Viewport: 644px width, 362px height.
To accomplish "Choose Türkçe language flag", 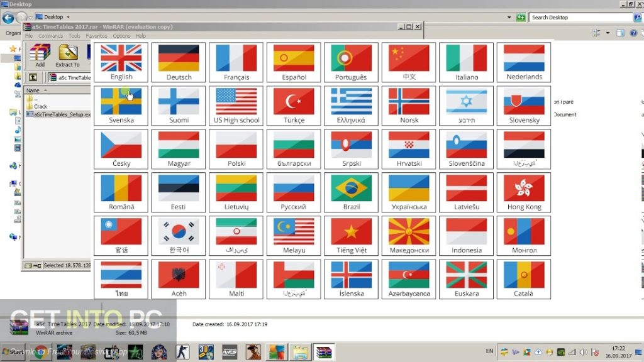I will (294, 106).
